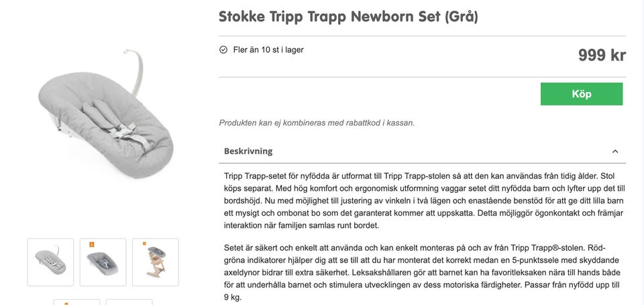Viewport: 644px width, 305px height.
Task: Click the orange badge on chair thumbnail
Action: (x=144, y=245)
